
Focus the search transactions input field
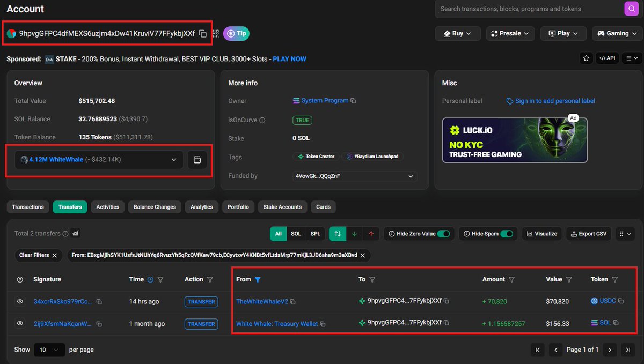point(529,9)
